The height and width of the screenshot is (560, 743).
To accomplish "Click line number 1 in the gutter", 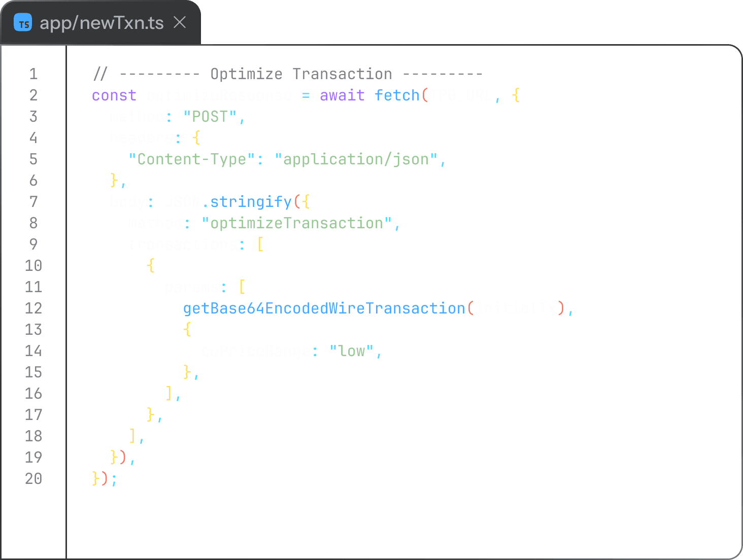I will point(33,74).
